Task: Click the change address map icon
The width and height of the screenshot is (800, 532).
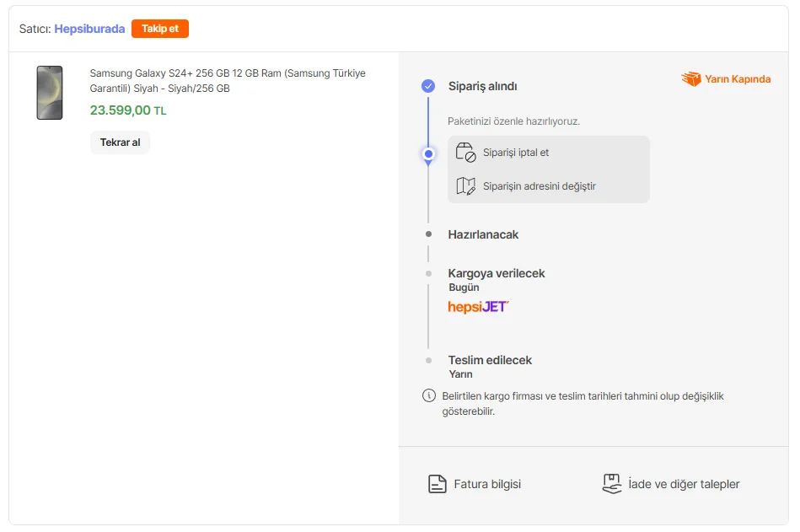Action: (465, 186)
